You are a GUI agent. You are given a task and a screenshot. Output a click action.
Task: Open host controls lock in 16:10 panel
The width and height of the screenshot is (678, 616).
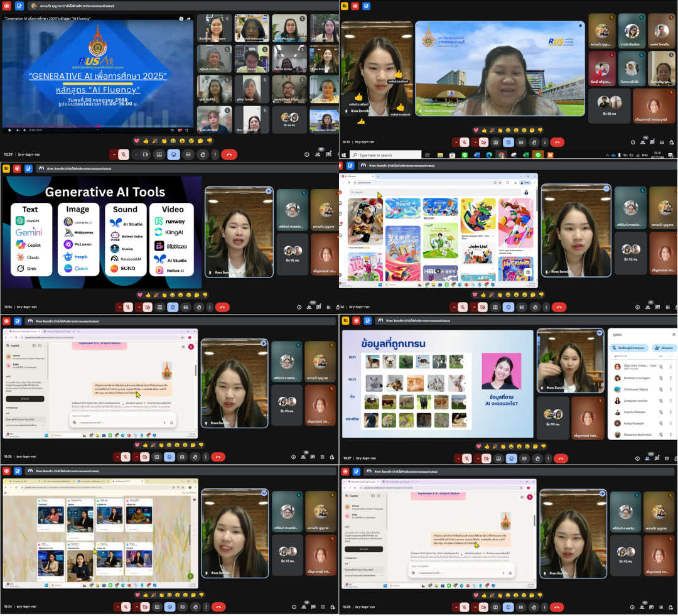point(671,143)
